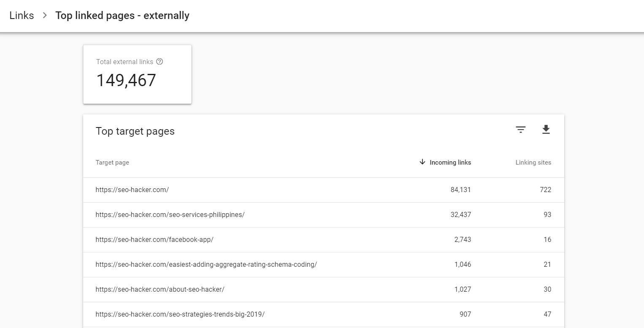Screen dimensions: 644x328
Task: Click the Target page column header
Action: [112, 163]
